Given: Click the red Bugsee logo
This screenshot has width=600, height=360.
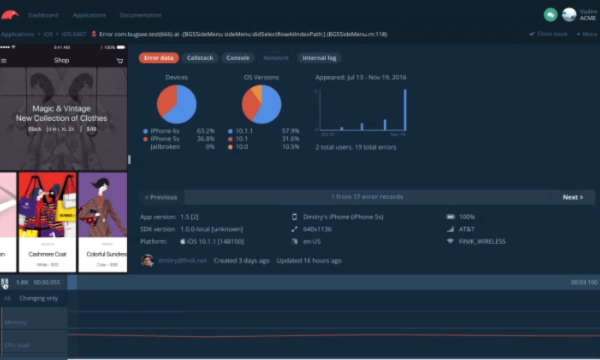Looking at the screenshot, I should click(x=10, y=15).
